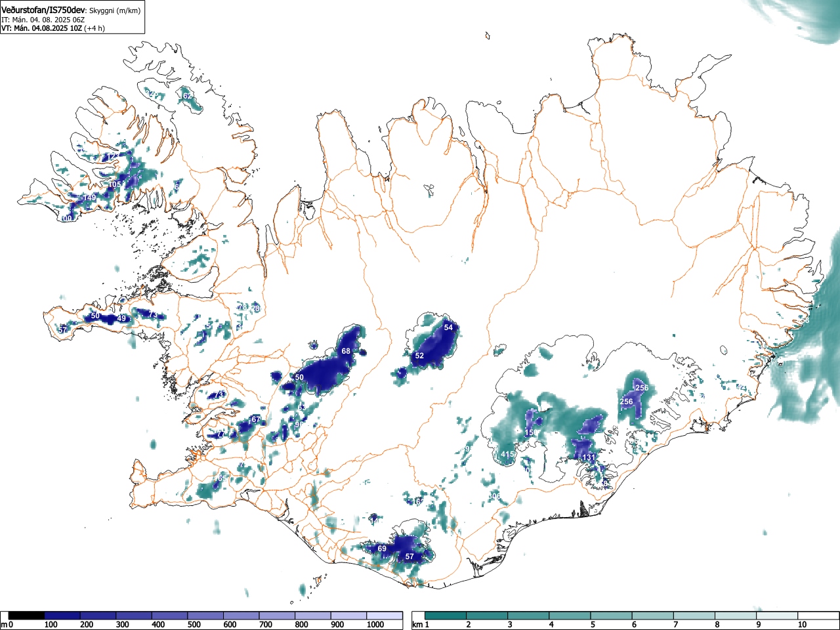Click the 'IT: Mán. 04. 08. 2025 06Z' line

[43, 20]
